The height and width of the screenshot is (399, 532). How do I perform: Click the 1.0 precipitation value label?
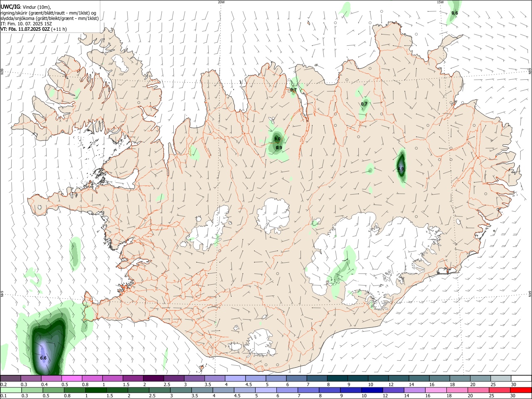(x=277, y=139)
